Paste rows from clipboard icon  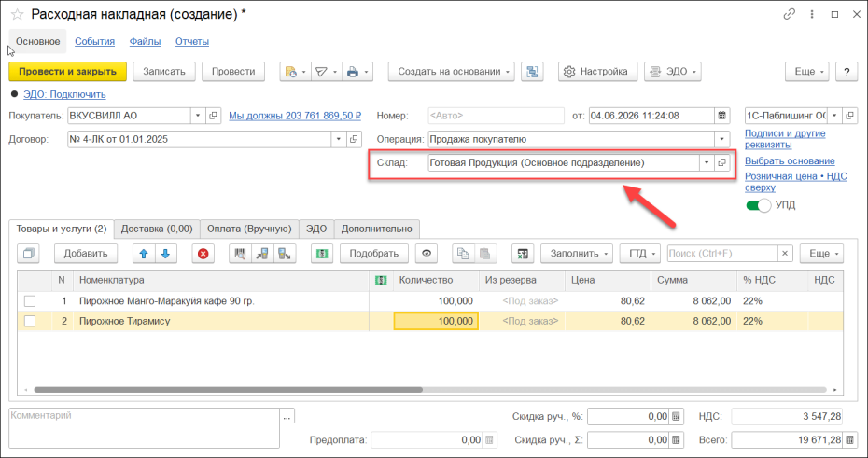point(485,254)
